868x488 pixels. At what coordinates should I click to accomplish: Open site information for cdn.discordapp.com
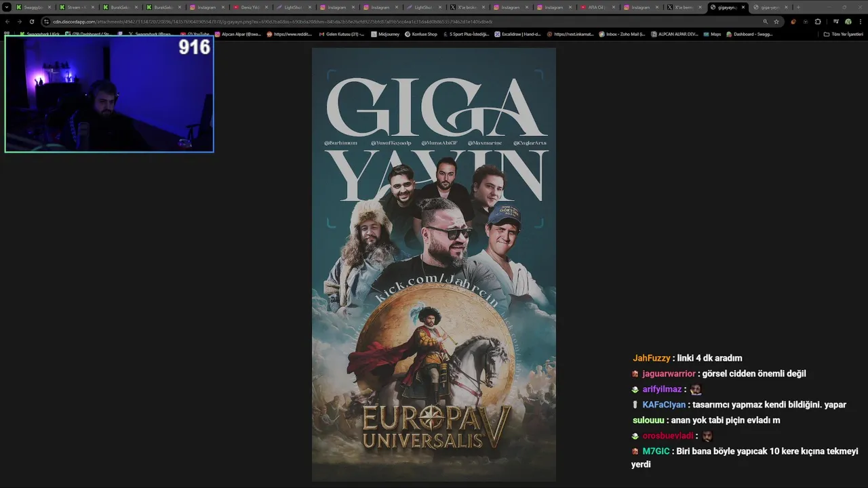tap(47, 22)
